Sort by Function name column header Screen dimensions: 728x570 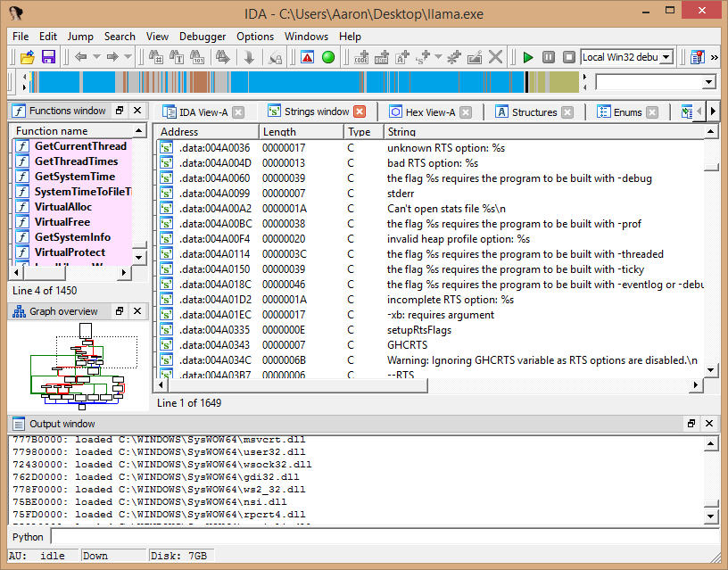pyautogui.click(x=72, y=131)
